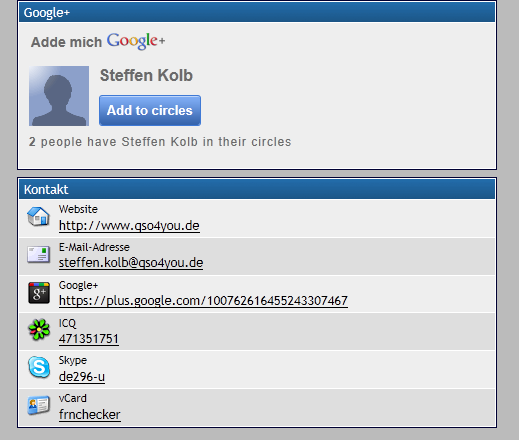This screenshot has height=440, width=519.
Task: Click Steffen Kolb's profile avatar picture
Action: (59, 96)
